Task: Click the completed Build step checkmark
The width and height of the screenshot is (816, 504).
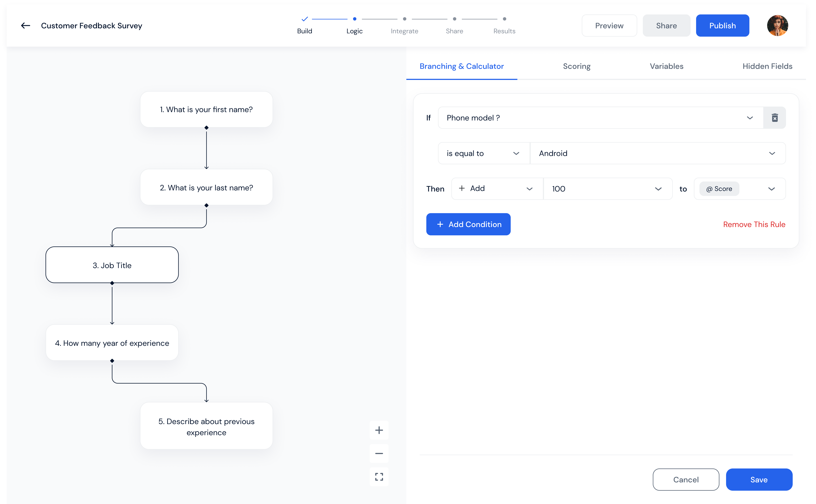Action: pyautogui.click(x=304, y=19)
